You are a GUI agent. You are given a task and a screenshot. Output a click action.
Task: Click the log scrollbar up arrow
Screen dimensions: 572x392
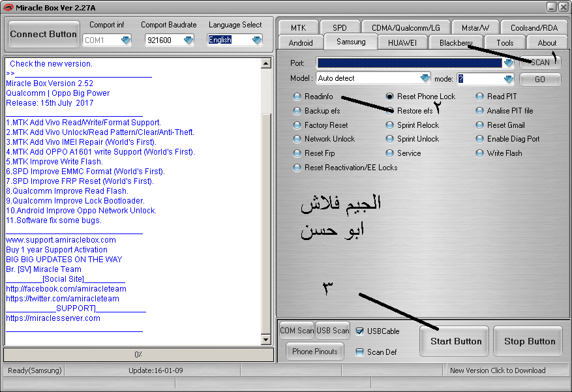[266, 63]
